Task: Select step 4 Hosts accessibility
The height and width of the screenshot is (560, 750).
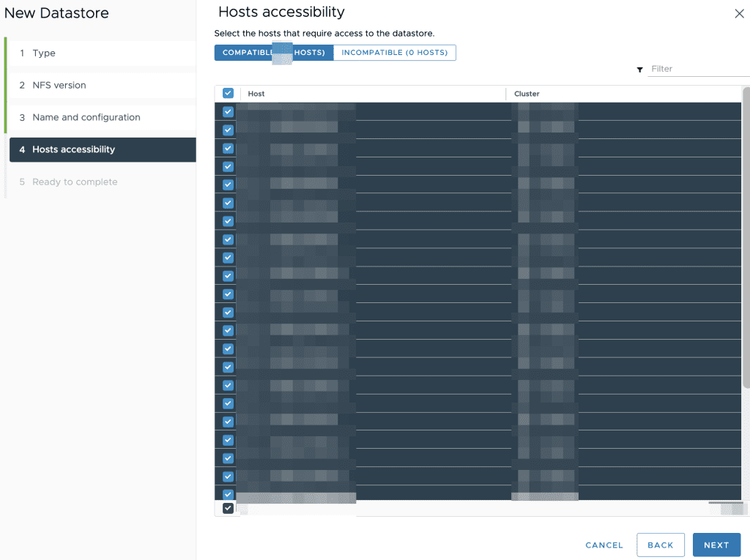Action: 103,149
